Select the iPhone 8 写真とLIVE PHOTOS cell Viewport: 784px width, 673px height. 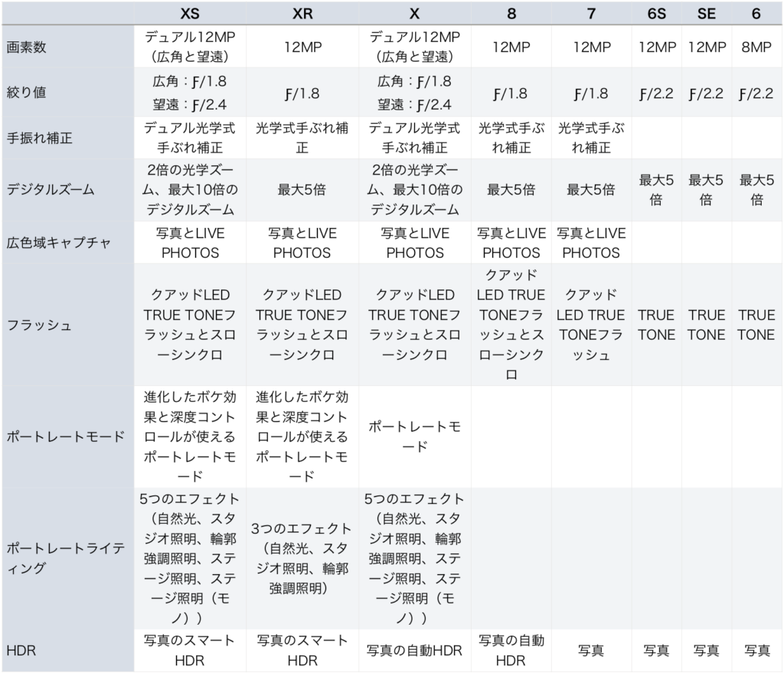coord(511,243)
